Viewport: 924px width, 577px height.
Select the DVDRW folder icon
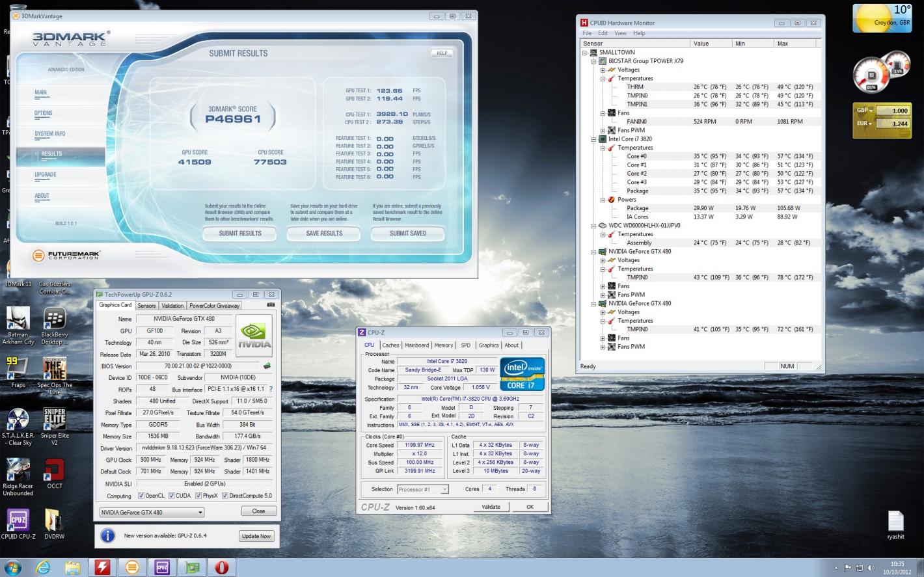pos(54,524)
